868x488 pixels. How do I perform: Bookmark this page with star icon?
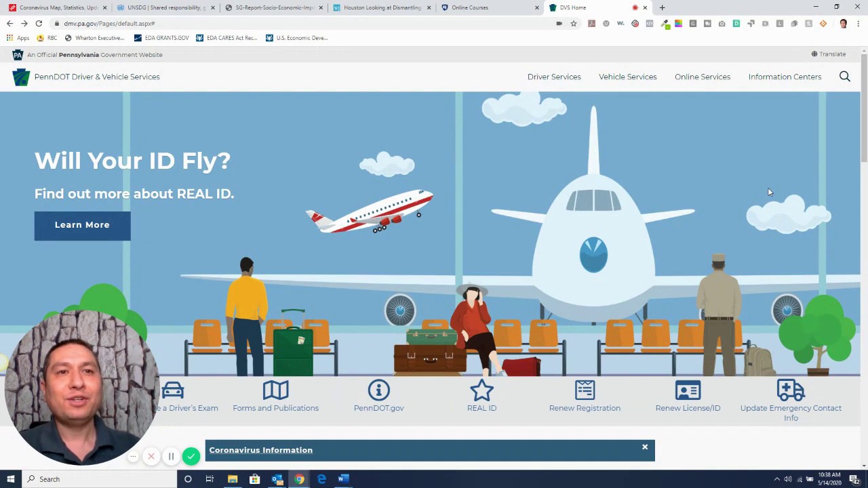click(x=573, y=24)
